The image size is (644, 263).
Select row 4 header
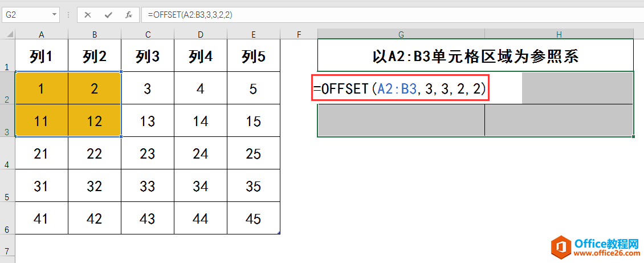pos(7,153)
